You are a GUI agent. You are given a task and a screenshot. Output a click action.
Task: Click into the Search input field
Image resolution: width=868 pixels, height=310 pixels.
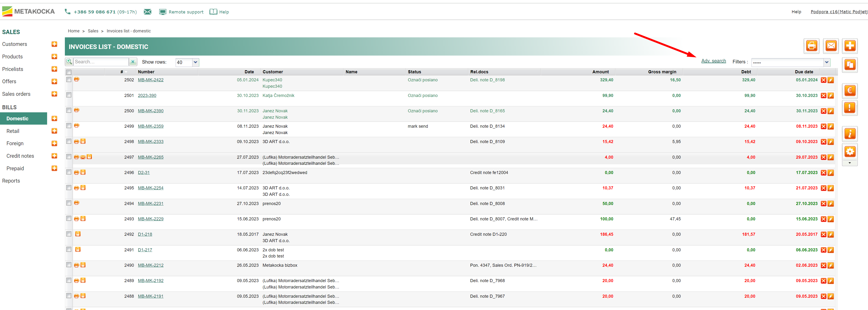[100, 62]
